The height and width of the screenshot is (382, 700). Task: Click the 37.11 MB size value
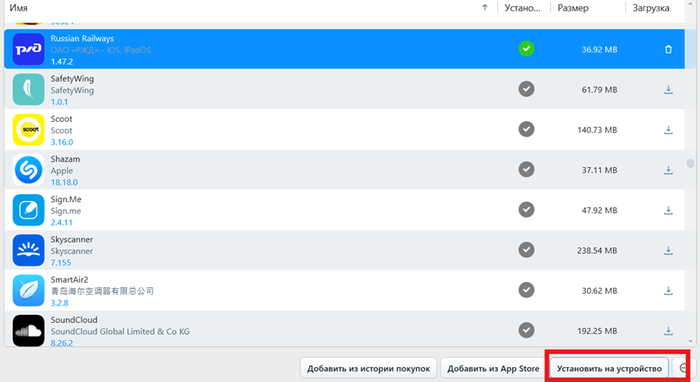599,170
